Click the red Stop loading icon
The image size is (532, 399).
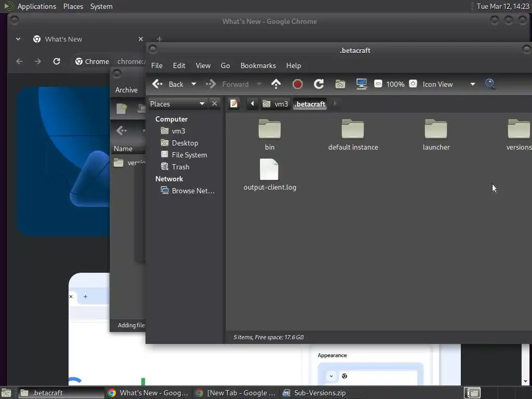click(298, 84)
